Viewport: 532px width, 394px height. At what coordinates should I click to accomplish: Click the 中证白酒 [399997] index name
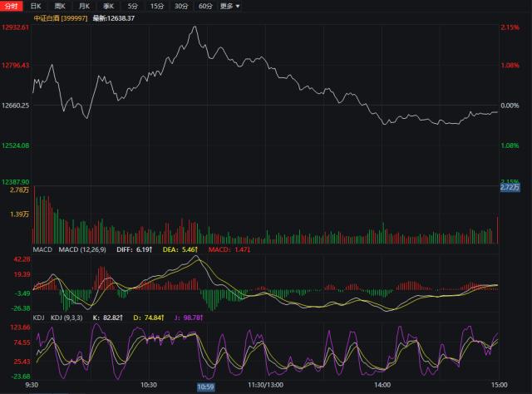tap(61, 18)
